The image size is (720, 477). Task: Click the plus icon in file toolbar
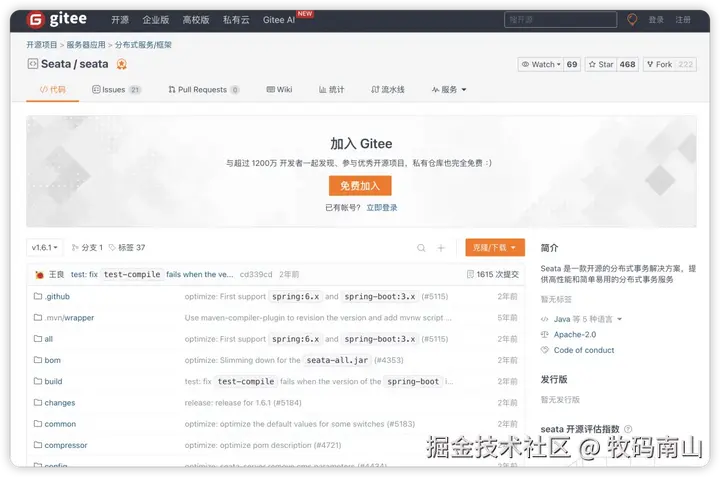[441, 248]
